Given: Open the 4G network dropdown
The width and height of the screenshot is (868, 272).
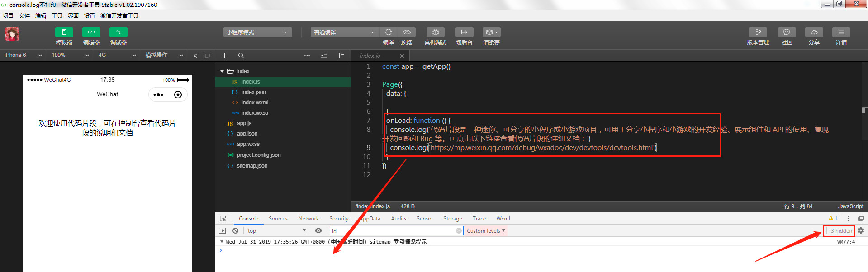Looking at the screenshot, I should (x=117, y=55).
